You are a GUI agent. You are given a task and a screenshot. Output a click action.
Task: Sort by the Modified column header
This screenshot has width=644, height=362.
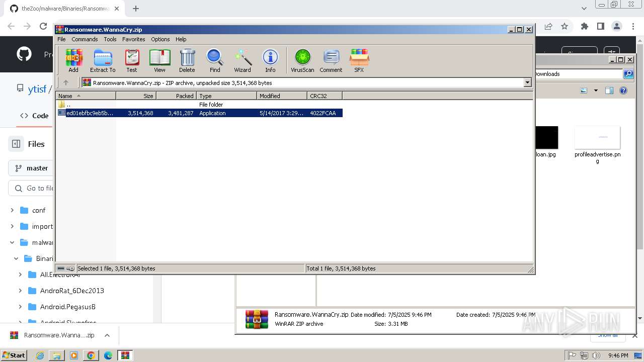[x=282, y=96]
